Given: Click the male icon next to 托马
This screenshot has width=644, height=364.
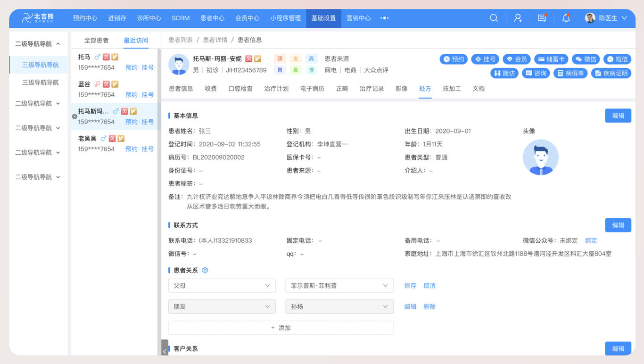Looking at the screenshot, I should tap(97, 57).
